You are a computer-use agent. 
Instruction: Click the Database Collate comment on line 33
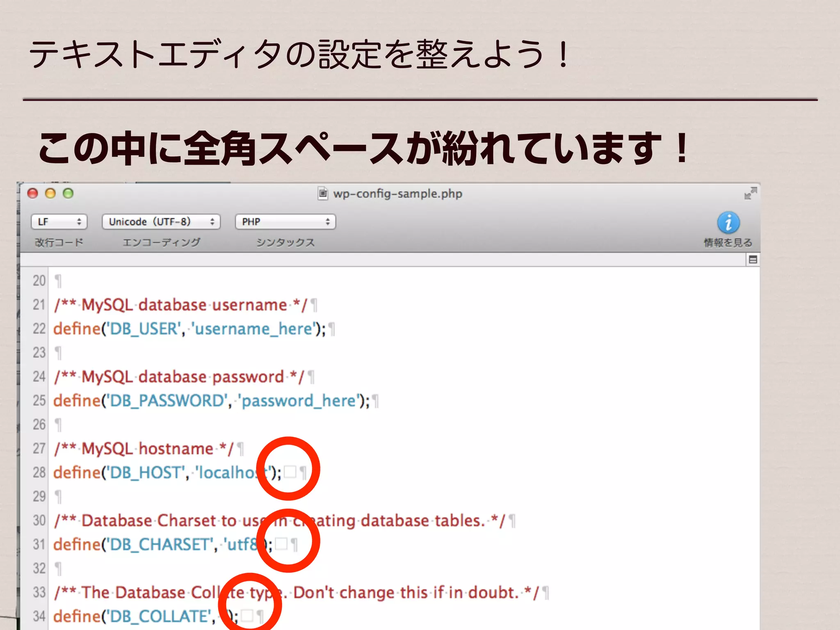[297, 593]
